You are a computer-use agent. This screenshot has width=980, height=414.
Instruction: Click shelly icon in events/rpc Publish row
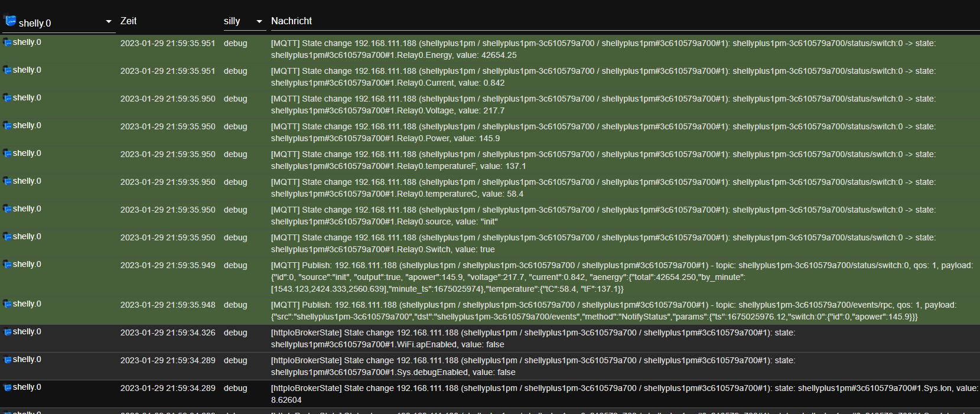(8, 304)
